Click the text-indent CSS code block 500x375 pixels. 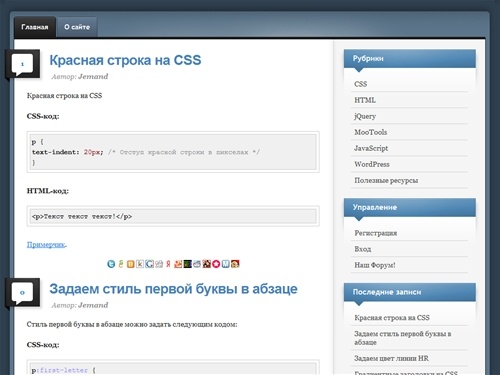tap(173, 152)
